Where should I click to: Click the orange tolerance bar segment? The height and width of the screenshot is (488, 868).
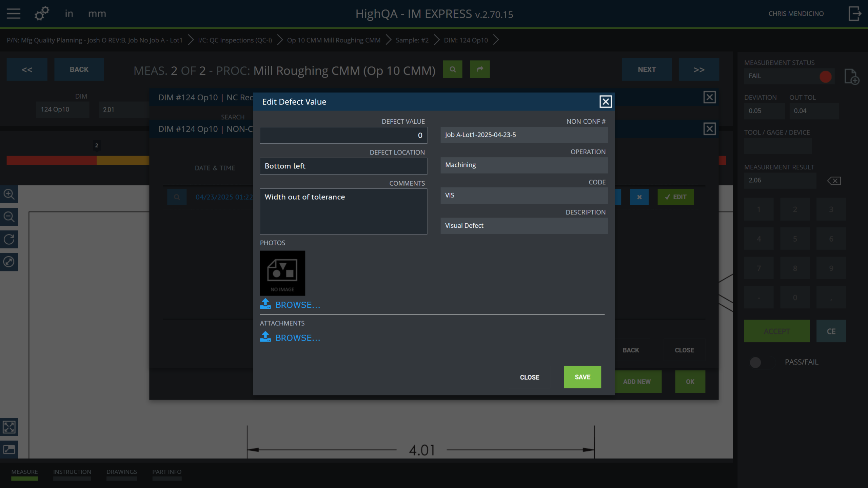point(123,160)
